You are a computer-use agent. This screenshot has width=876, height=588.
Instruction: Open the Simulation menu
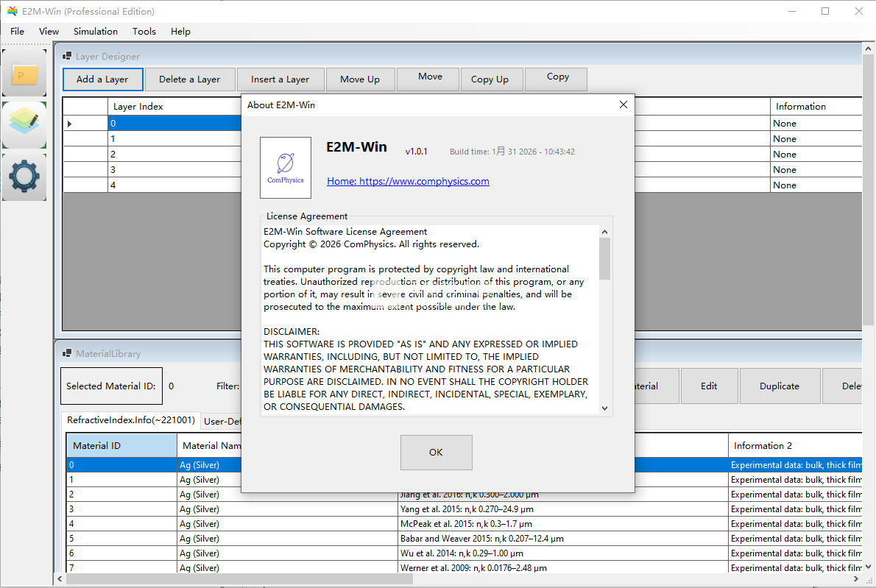tap(96, 32)
